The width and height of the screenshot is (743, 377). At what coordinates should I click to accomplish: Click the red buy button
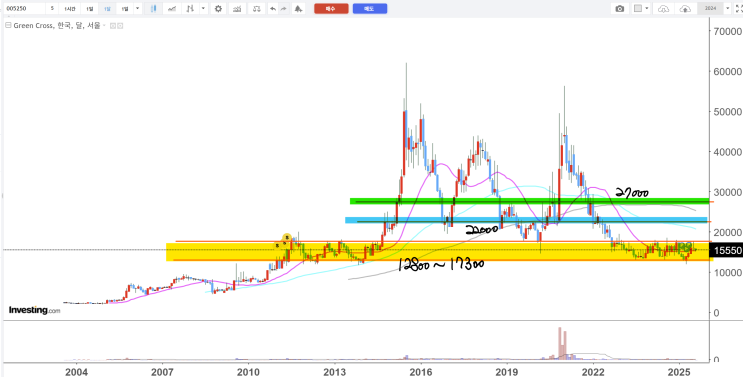tap(331, 9)
